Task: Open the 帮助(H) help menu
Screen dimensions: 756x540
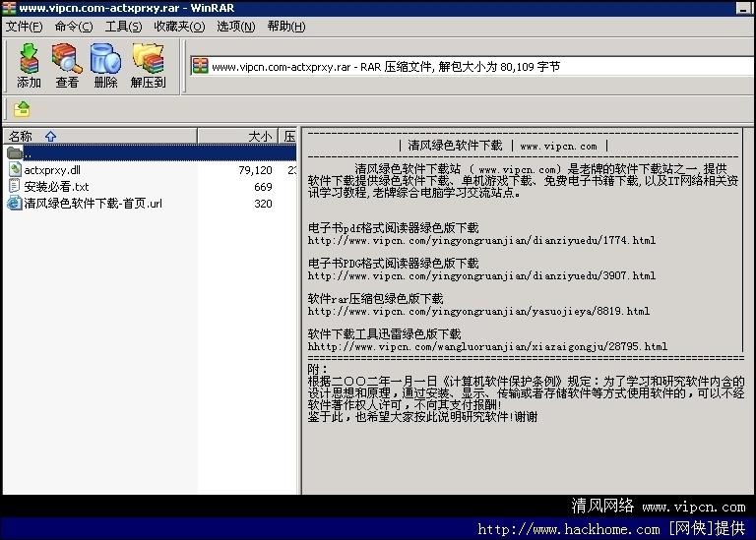Action: point(286,27)
